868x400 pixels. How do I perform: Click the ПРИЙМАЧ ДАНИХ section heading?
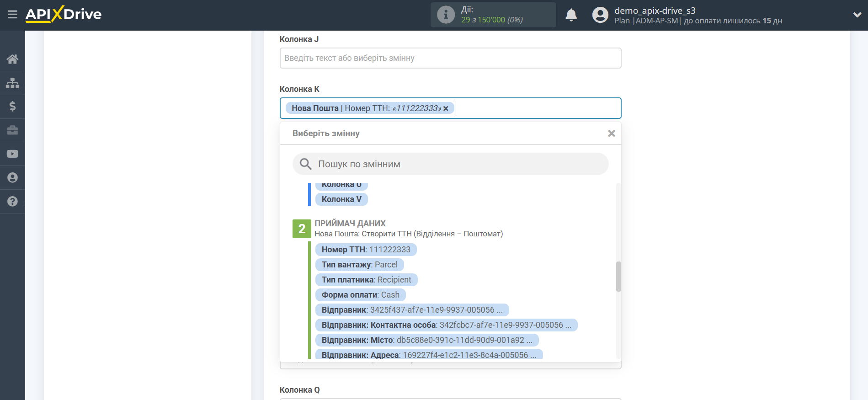[350, 224]
